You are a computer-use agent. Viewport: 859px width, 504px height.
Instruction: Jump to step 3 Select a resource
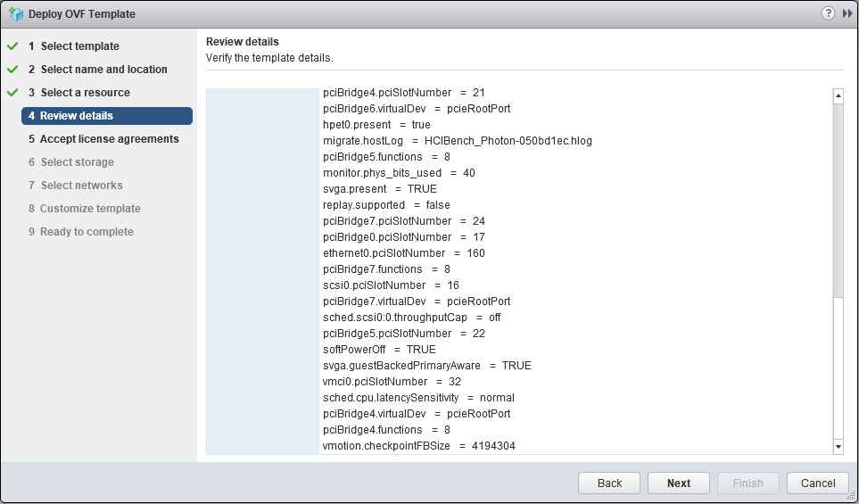(79, 93)
